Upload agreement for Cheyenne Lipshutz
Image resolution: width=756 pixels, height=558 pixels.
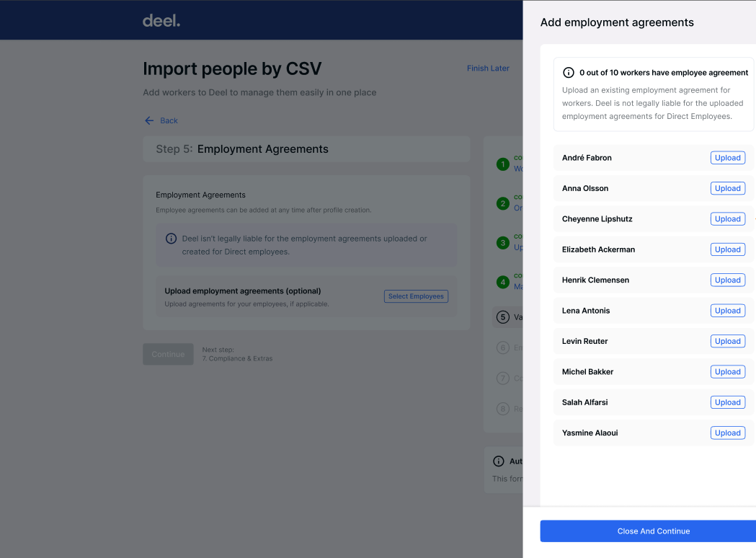(727, 219)
